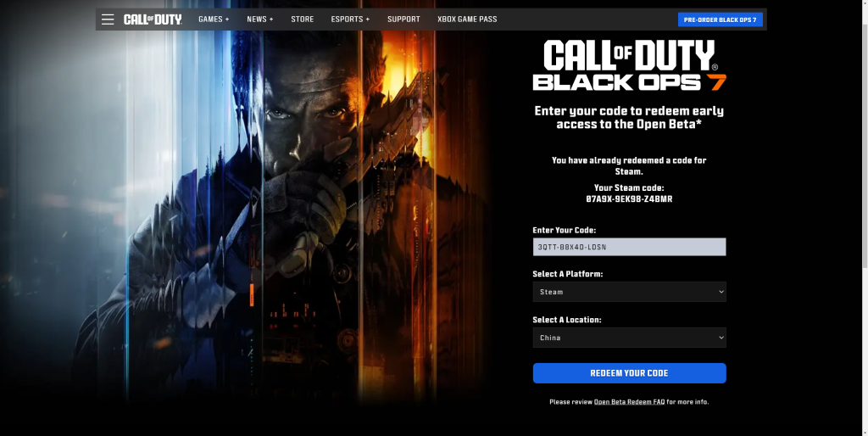Open the location dropdown showing China

[x=629, y=338]
